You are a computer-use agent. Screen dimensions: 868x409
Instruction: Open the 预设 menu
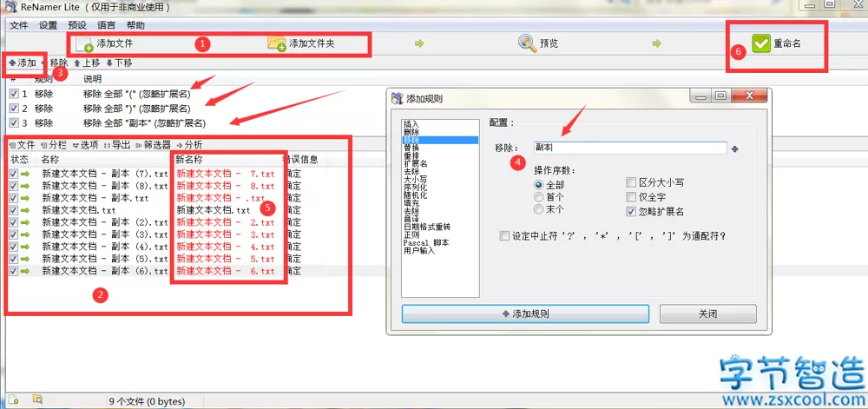tap(77, 25)
